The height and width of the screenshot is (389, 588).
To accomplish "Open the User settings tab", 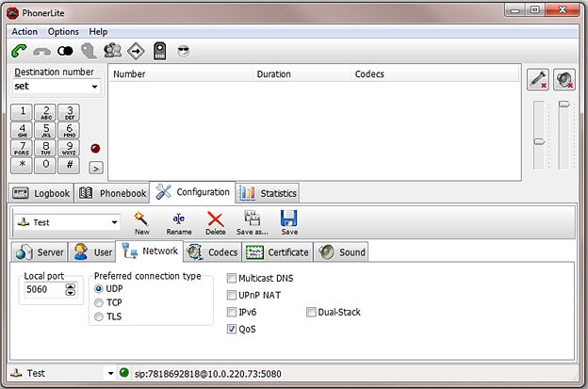I will (92, 252).
